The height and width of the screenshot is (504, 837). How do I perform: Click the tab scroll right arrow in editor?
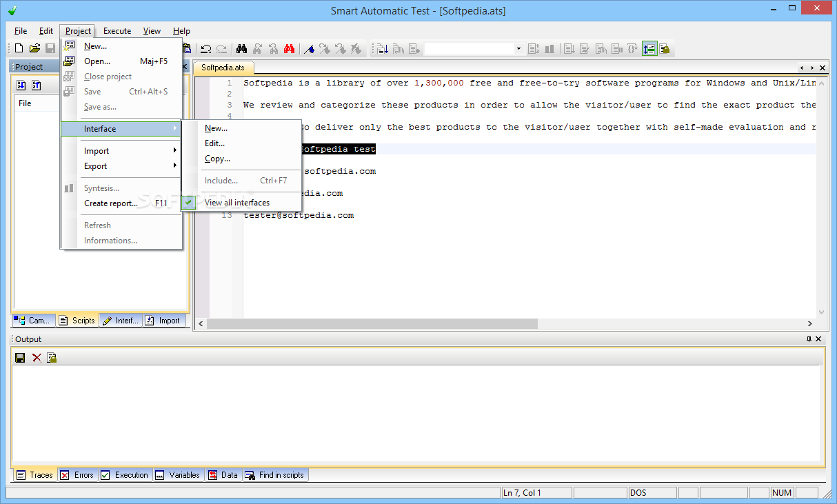pos(812,68)
